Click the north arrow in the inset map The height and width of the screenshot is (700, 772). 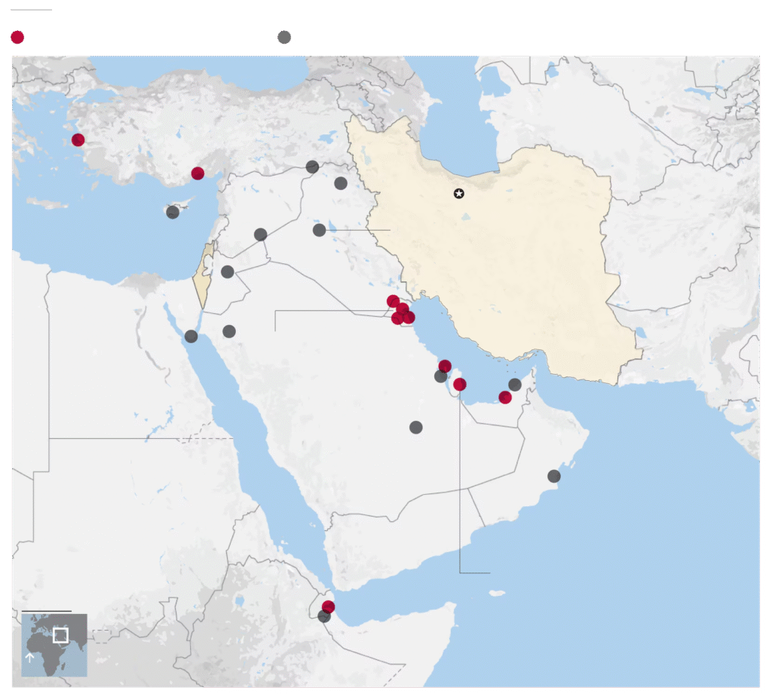point(29,658)
